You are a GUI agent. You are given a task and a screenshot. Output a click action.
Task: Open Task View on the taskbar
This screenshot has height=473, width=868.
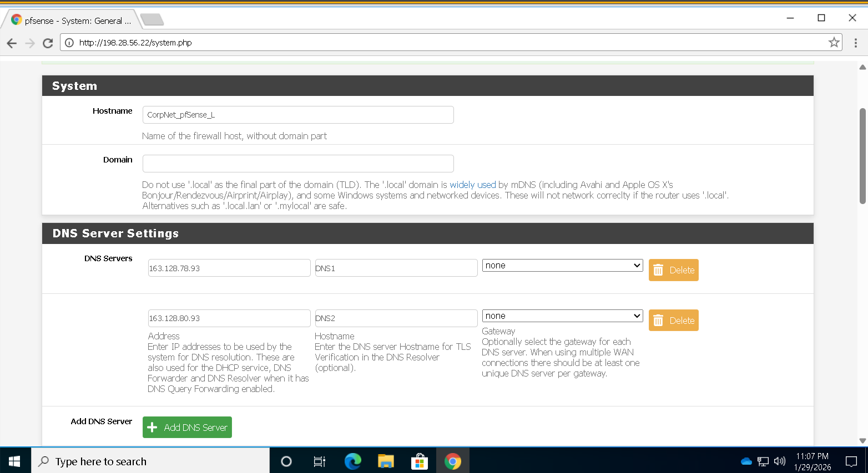pos(320,461)
